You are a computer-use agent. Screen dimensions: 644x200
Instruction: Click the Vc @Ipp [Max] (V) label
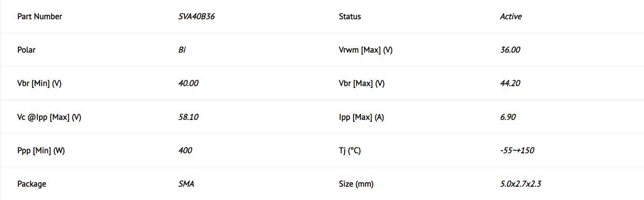pyautogui.click(x=49, y=117)
